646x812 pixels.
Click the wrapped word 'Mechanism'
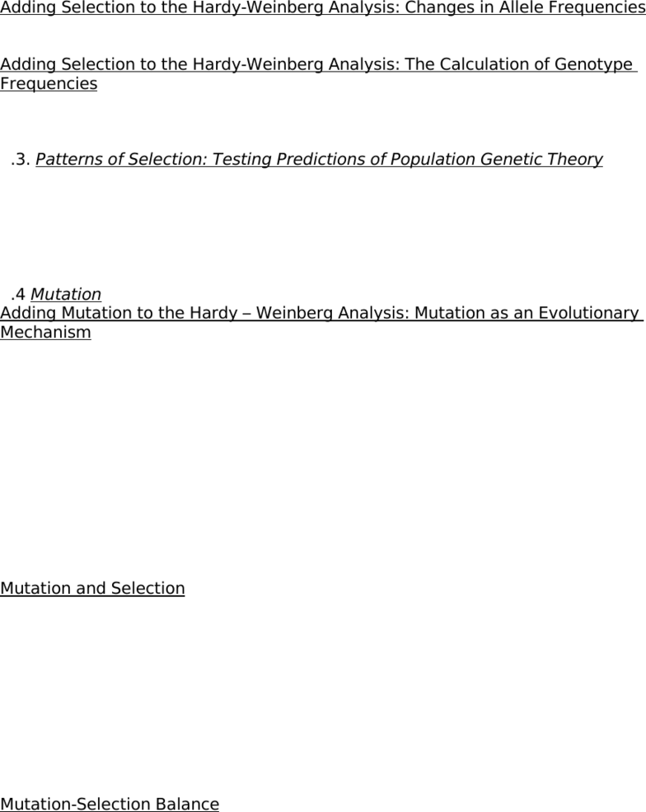pyautogui.click(x=45, y=332)
